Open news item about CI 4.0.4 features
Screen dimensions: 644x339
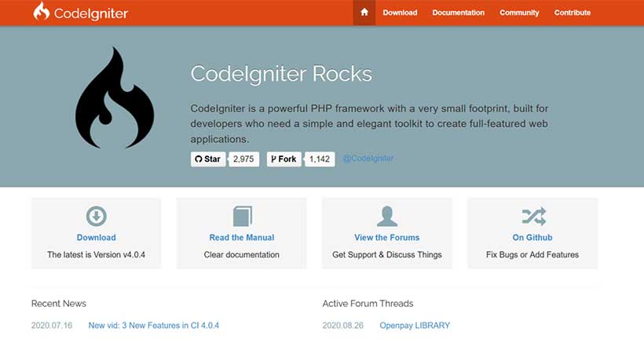[x=154, y=326]
